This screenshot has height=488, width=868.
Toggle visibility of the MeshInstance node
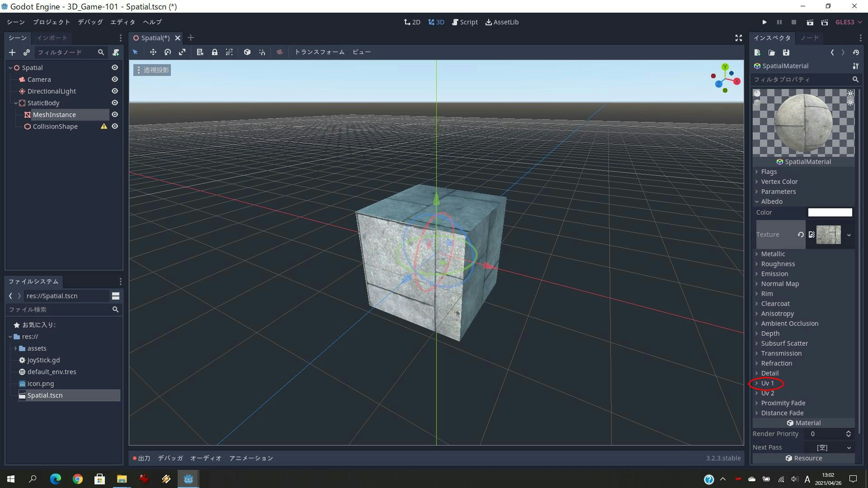[x=114, y=114]
